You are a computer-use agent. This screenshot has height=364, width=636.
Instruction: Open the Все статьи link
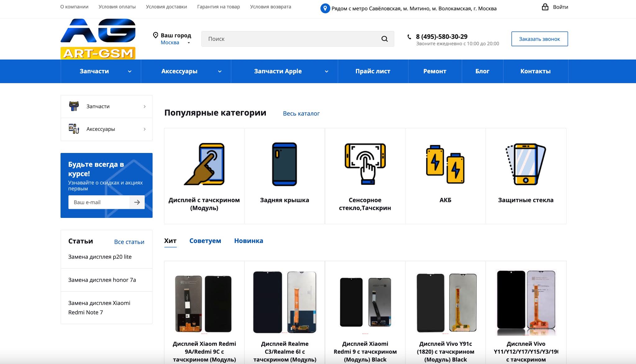click(x=129, y=242)
